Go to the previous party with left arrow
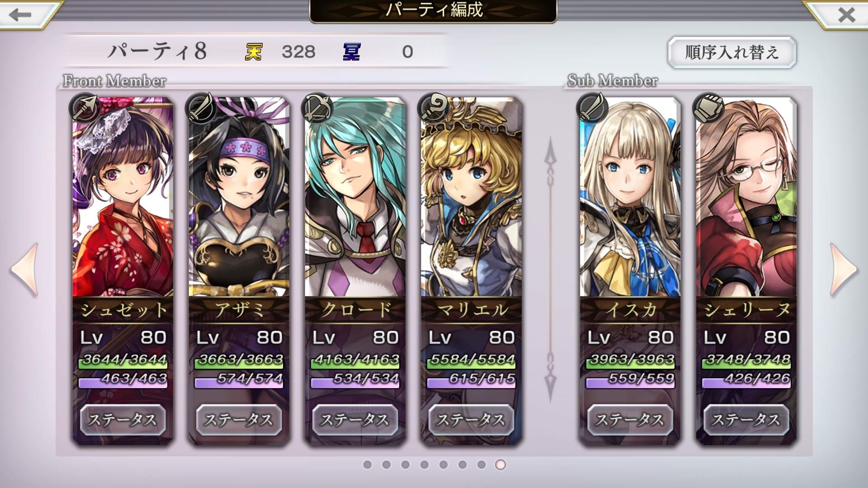The height and width of the screenshot is (488, 868). tap(24, 270)
